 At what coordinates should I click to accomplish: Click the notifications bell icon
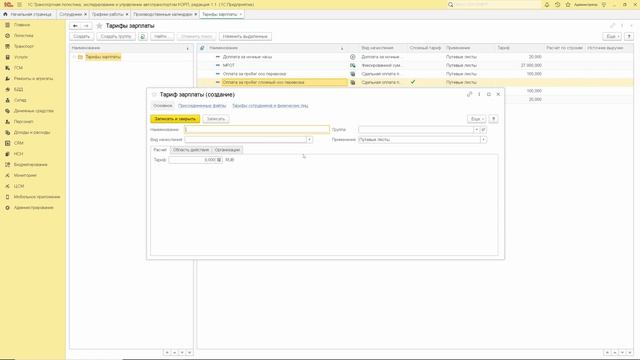pyautogui.click(x=547, y=4)
